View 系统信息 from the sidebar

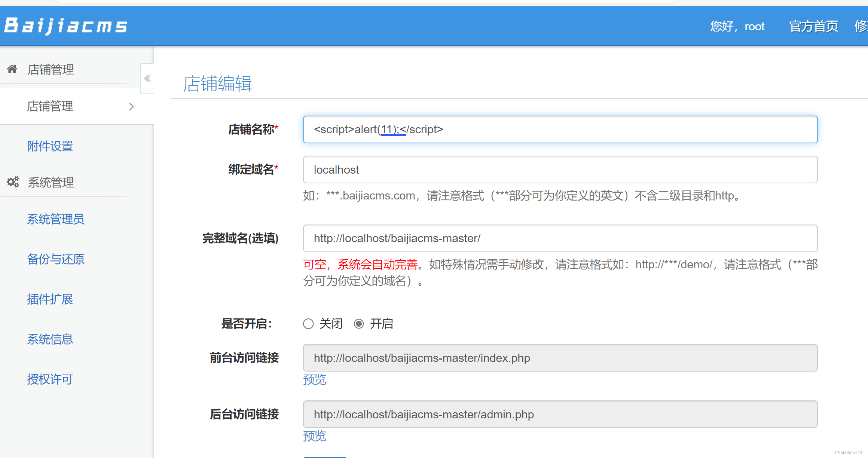click(50, 339)
